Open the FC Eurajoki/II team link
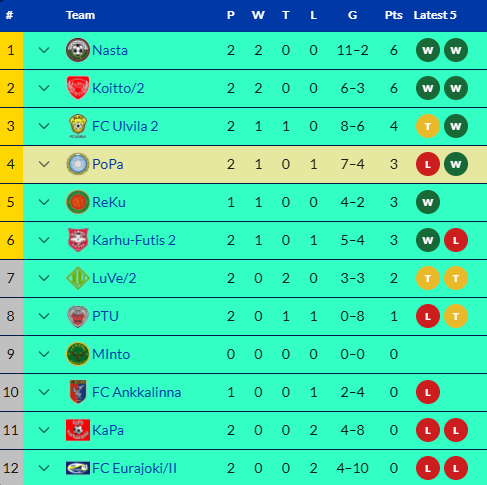 click(134, 468)
